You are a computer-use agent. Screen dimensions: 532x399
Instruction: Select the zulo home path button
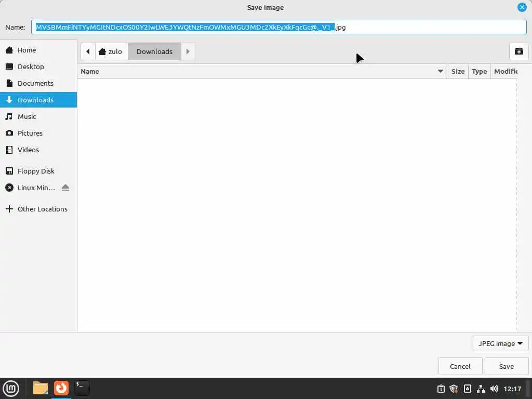[111, 51]
